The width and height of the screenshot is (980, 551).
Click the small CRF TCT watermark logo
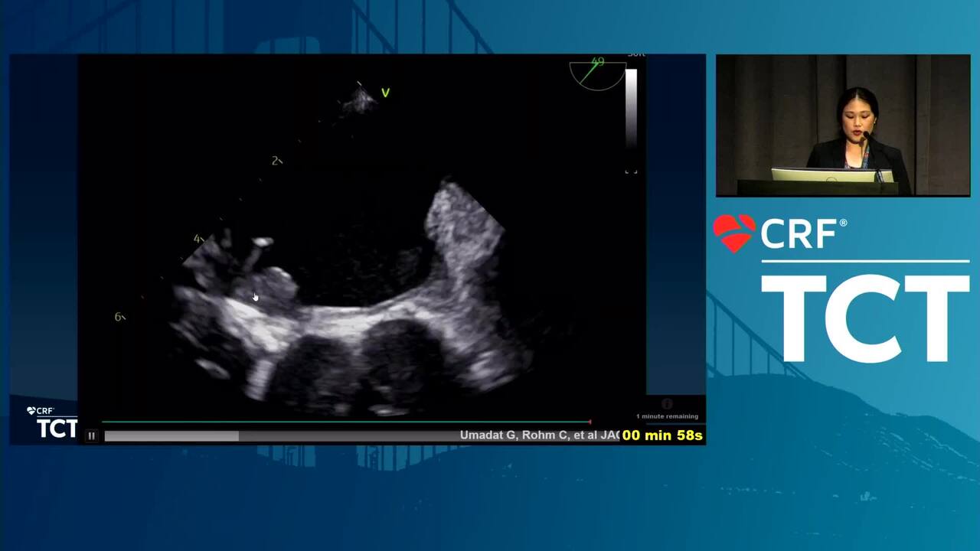pos(52,422)
